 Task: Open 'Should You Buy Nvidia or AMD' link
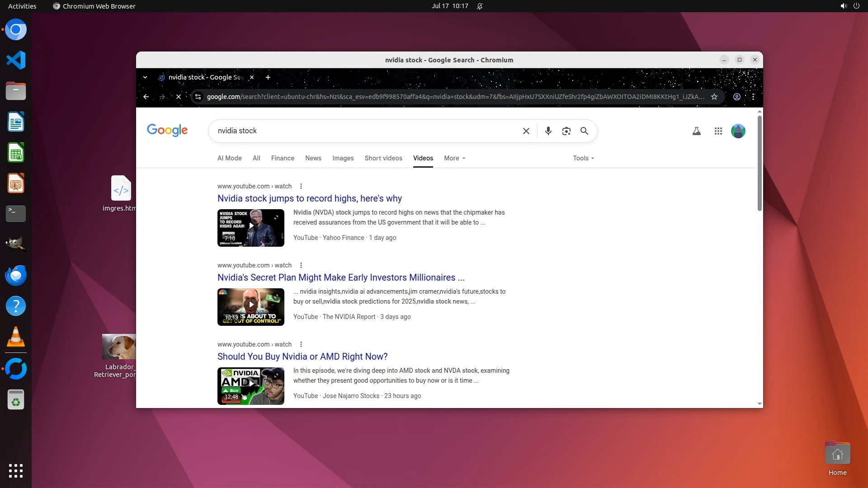tap(302, 357)
